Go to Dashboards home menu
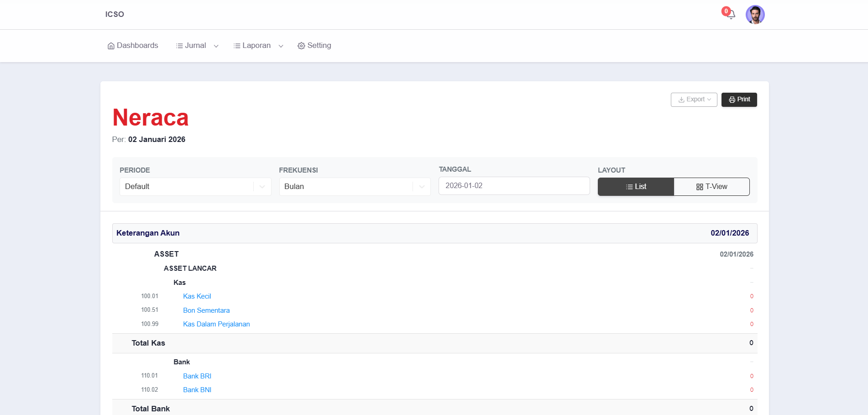Viewport: 868px width, 415px height. pyautogui.click(x=133, y=46)
